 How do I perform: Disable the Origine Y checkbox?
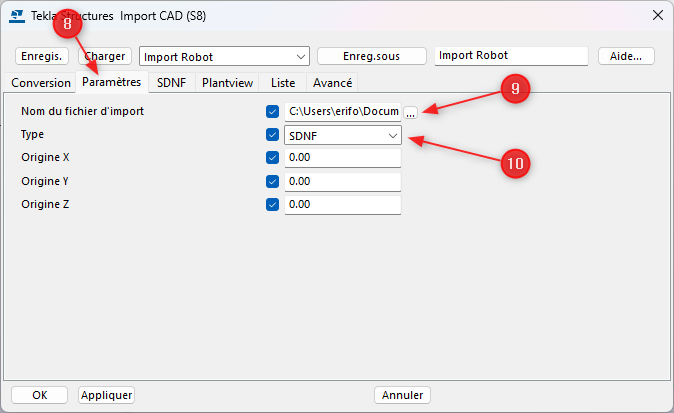tap(273, 181)
